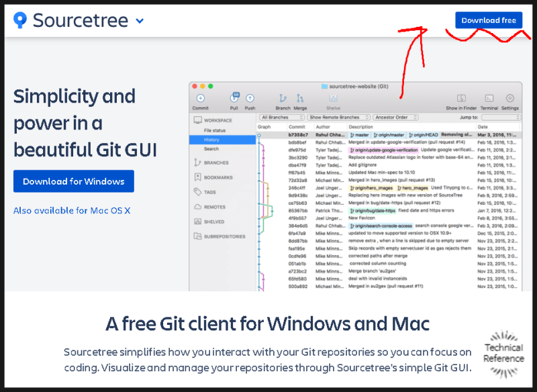Image resolution: width=537 pixels, height=392 pixels.
Task: Open the Show Remote Branches dropdown
Action: coord(340,117)
